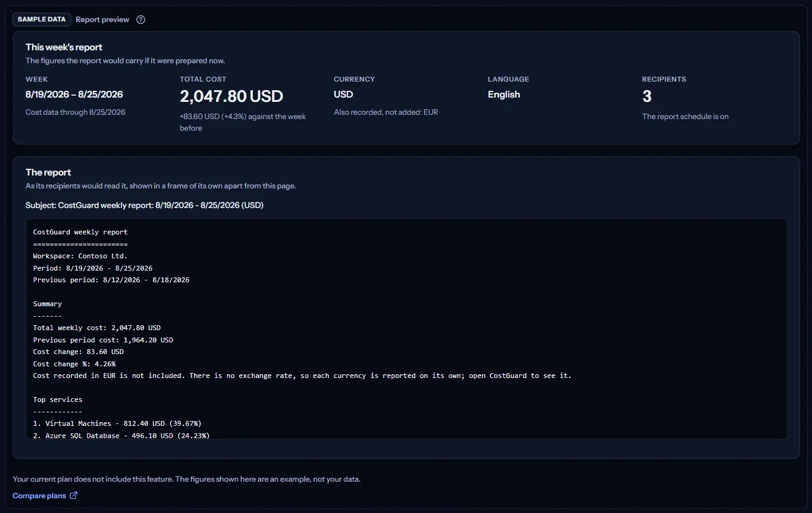
Task: Select the English language value
Action: [x=504, y=94]
